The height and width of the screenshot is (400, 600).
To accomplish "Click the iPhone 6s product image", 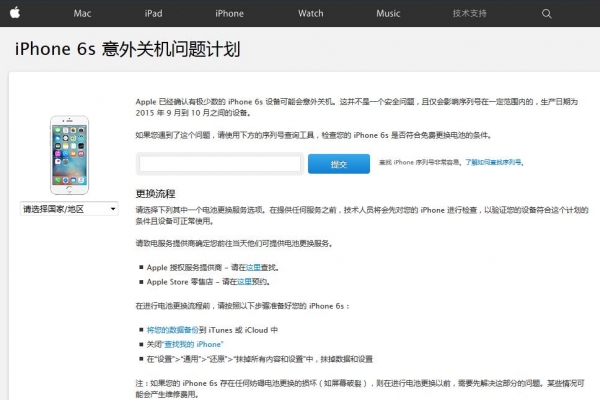I will [x=69, y=155].
